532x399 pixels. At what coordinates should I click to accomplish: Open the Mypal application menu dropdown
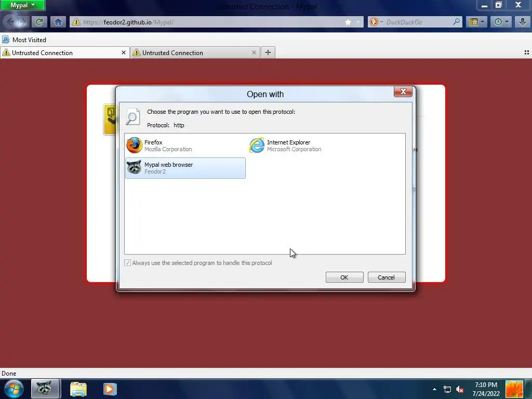[x=22, y=5]
